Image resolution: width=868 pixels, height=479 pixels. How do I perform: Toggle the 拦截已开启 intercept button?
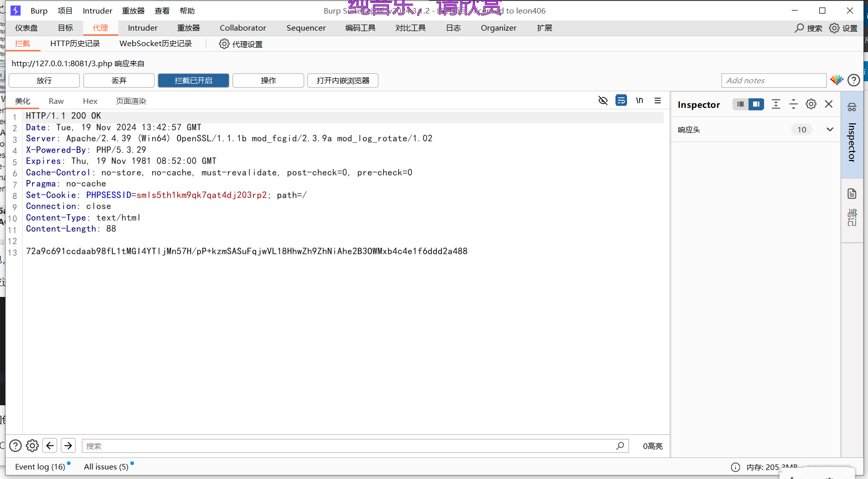pos(193,80)
